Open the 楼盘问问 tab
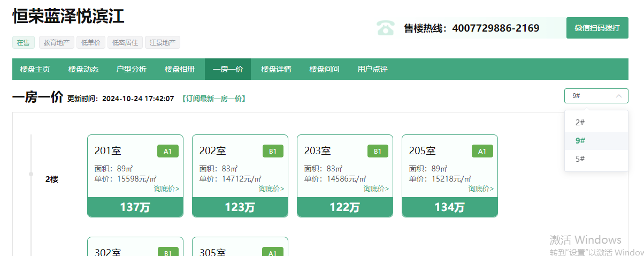644x256 pixels. (x=324, y=69)
